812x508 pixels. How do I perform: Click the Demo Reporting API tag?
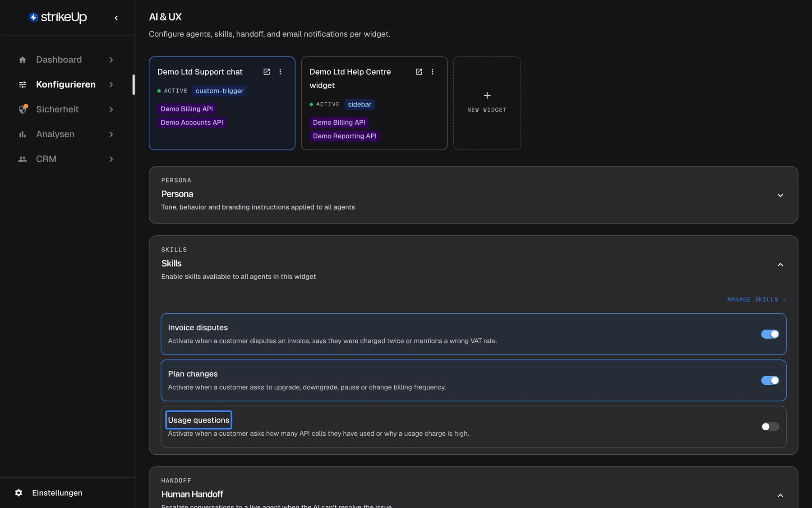345,136
